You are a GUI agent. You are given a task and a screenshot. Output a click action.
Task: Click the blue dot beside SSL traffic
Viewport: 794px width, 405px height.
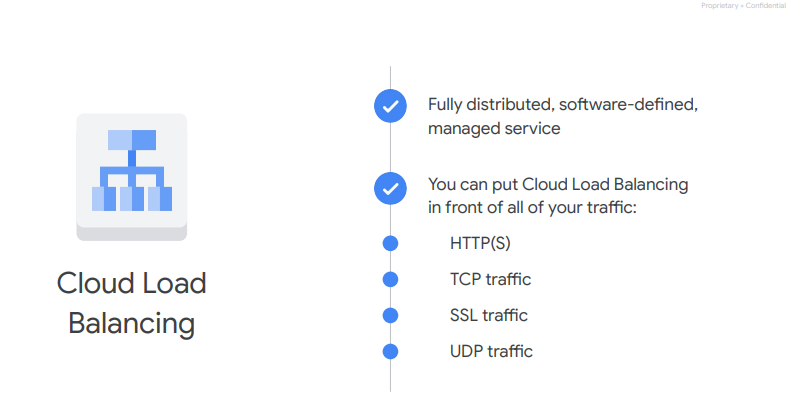coord(390,315)
